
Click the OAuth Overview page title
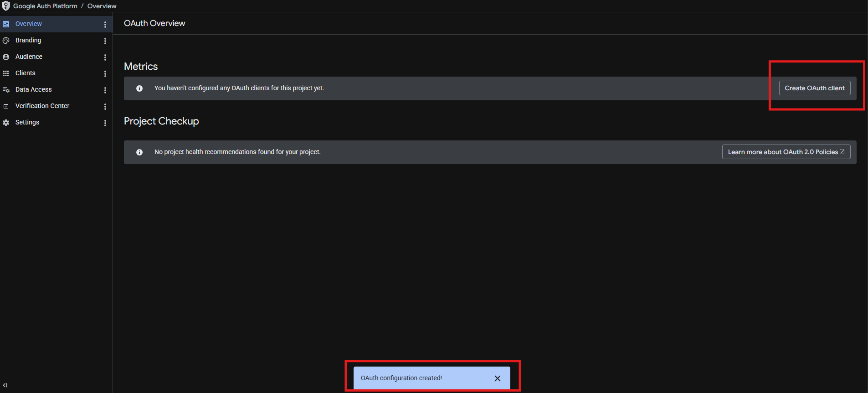tap(154, 23)
